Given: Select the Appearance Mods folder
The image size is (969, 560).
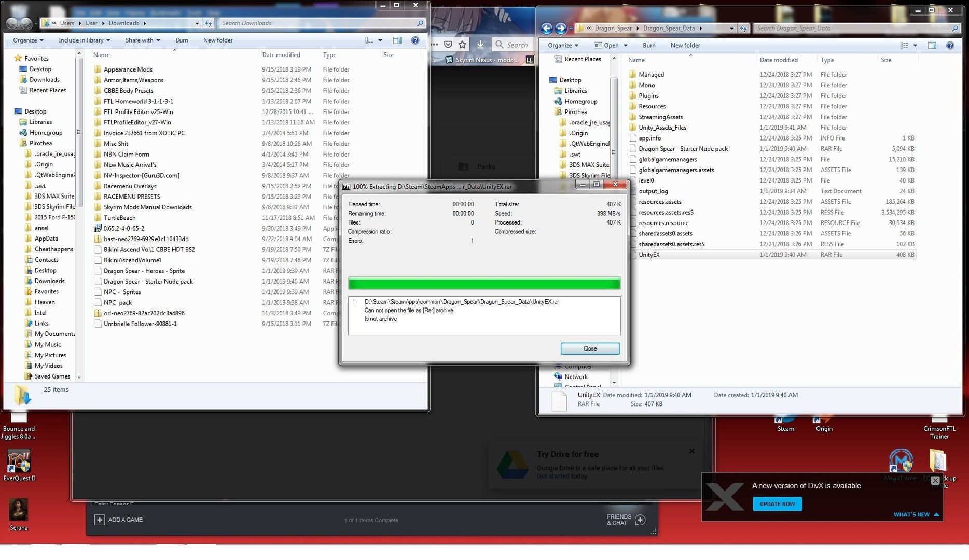Looking at the screenshot, I should (128, 69).
